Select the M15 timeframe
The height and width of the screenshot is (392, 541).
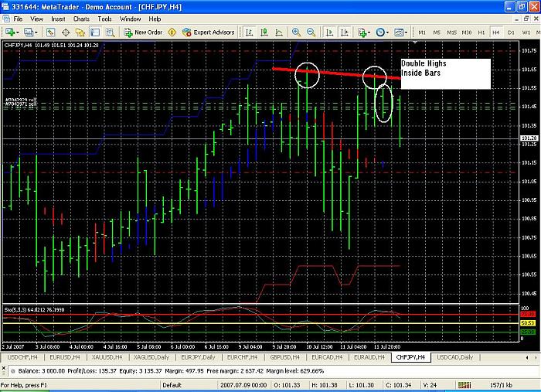tap(451, 32)
